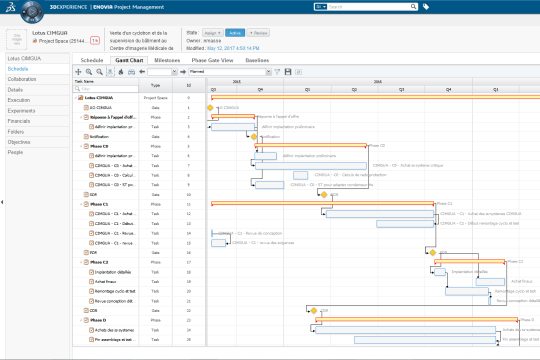Image resolution: width=540 pixels, height=360 pixels.
Task: Open the Phase Gate View tab
Action: tap(212, 60)
